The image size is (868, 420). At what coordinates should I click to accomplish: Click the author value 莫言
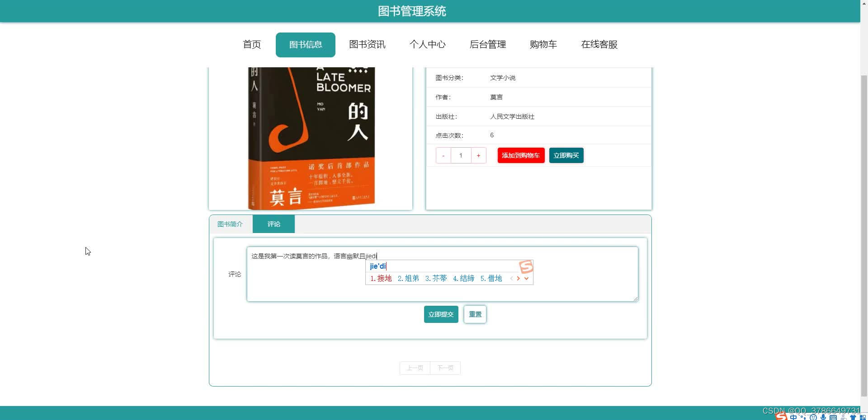[x=496, y=97]
